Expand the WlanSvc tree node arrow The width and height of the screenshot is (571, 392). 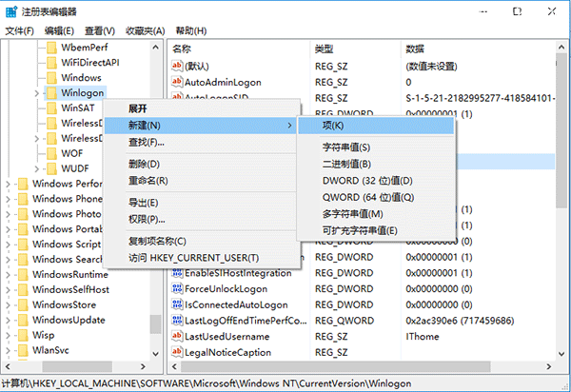(x=8, y=350)
